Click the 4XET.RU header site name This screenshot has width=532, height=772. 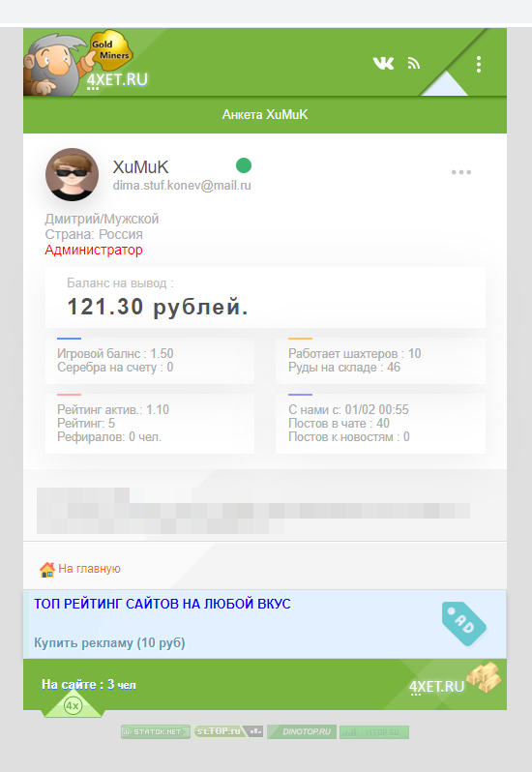tap(117, 79)
